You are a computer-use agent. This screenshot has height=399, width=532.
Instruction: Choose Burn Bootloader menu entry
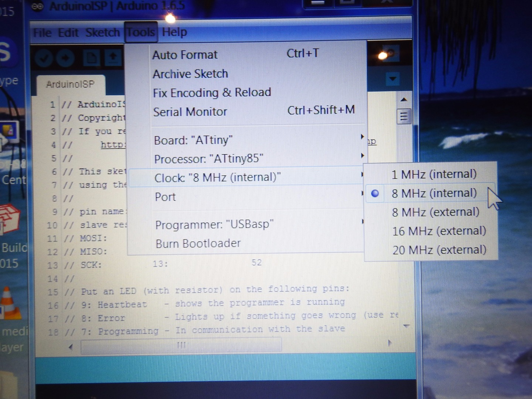(x=247, y=243)
